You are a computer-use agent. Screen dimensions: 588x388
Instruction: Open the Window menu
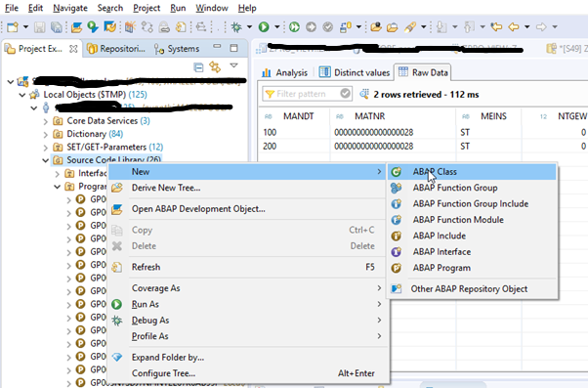212,8
